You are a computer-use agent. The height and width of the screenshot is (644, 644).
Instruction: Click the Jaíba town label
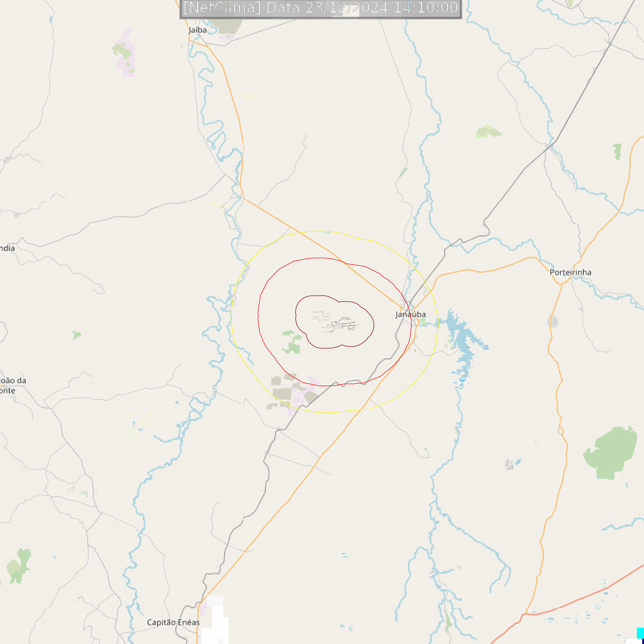(x=198, y=30)
